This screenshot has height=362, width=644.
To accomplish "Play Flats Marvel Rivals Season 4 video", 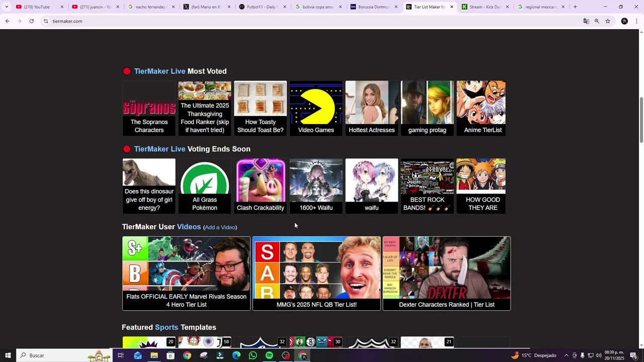I will coord(186,274).
